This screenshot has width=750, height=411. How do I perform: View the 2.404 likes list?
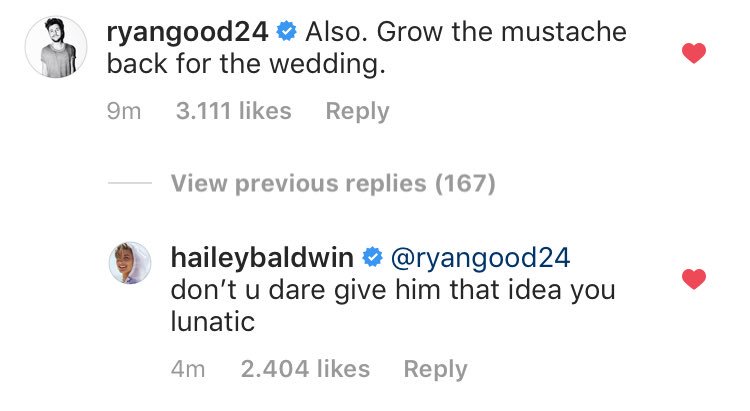(305, 369)
